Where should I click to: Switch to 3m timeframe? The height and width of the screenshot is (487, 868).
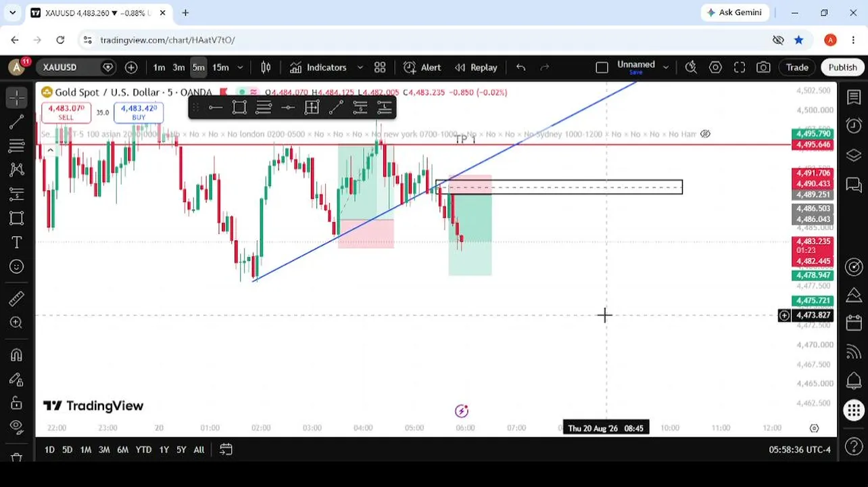pos(178,67)
